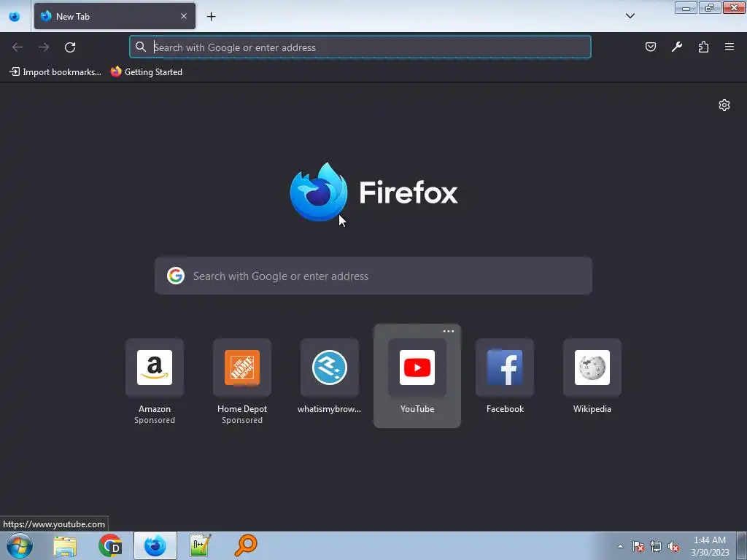Image resolution: width=747 pixels, height=560 pixels.
Task: Click the Show desktop strip by the clock
Action: (741, 545)
